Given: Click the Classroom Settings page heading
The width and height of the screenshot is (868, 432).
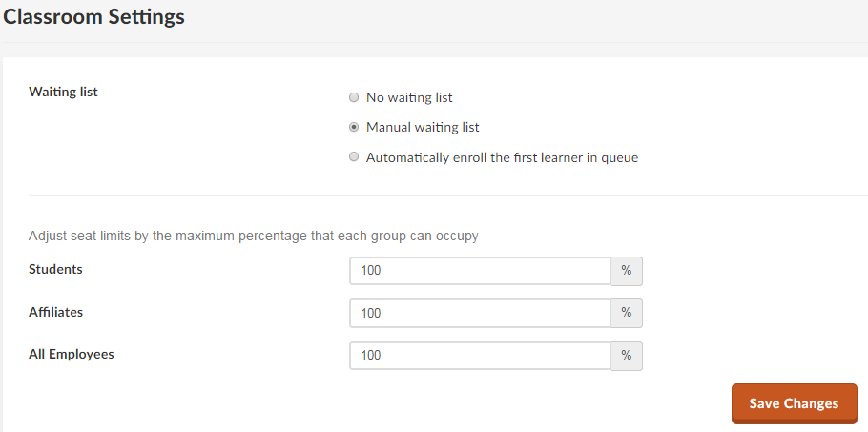Looking at the screenshot, I should point(94,16).
